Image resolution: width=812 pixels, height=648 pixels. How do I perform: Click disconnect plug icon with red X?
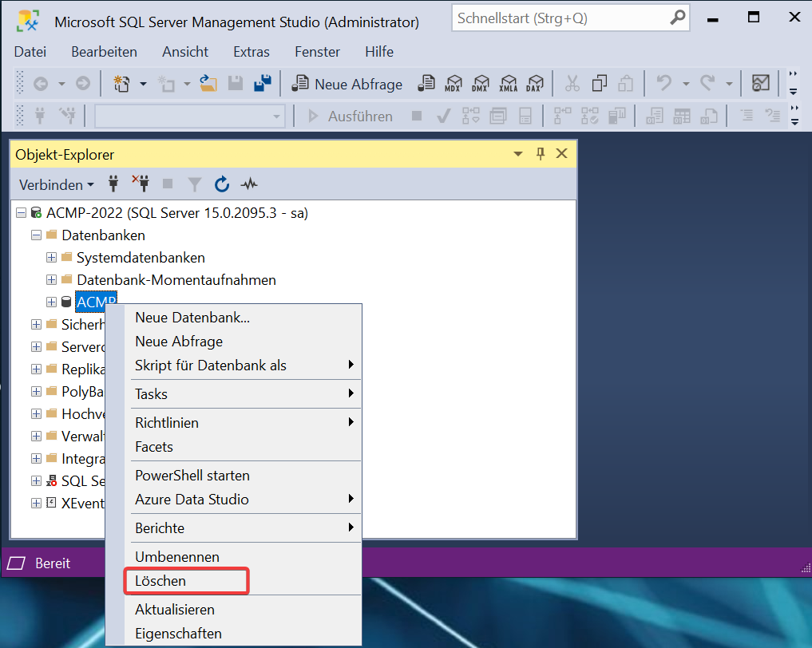141,184
